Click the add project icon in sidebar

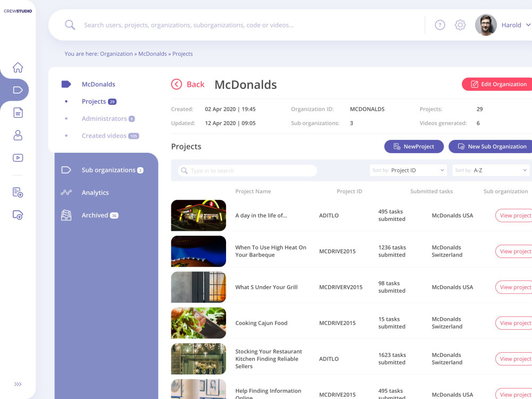(18, 193)
